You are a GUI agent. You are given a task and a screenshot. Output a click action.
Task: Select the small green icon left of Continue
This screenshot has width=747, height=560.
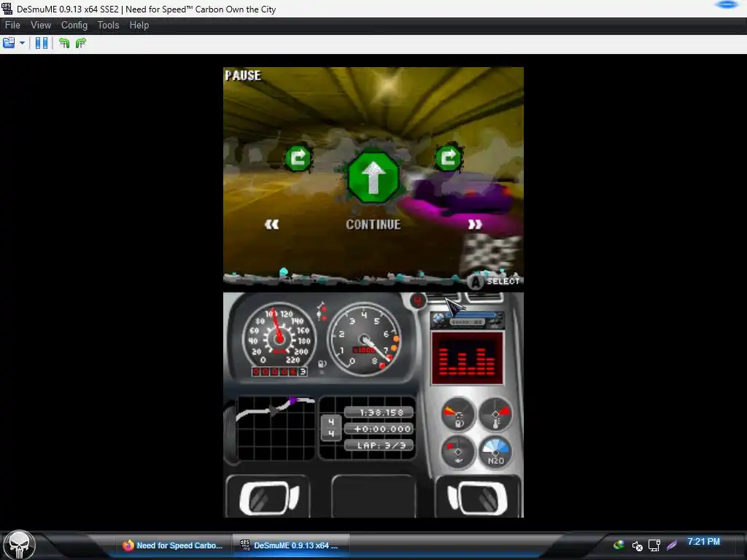[x=298, y=157]
